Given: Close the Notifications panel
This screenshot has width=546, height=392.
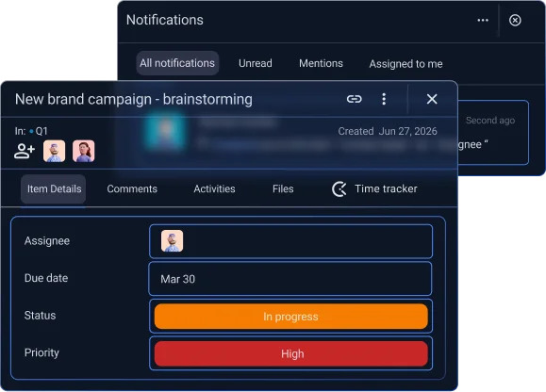Looking at the screenshot, I should (x=515, y=20).
